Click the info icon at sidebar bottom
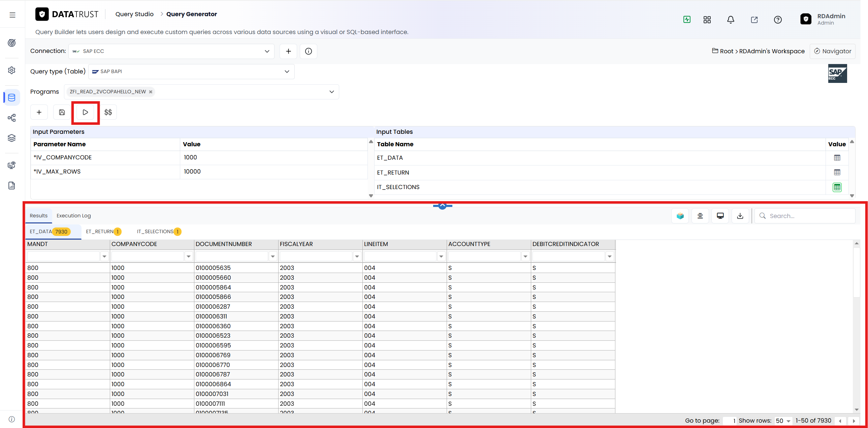The width and height of the screenshot is (868, 428). click(x=12, y=419)
